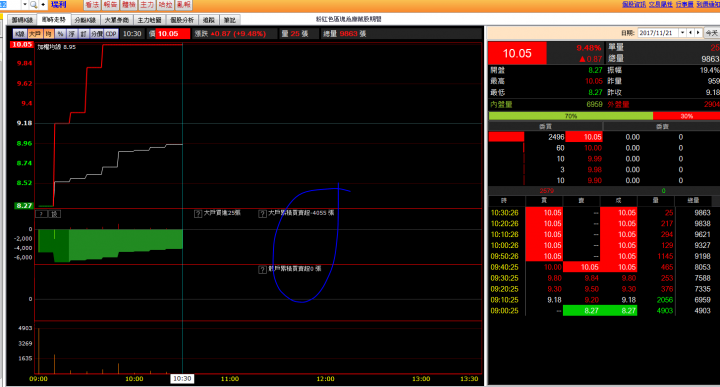
Task: Click the 10:30 time marker on chart axis
Action: 182,379
